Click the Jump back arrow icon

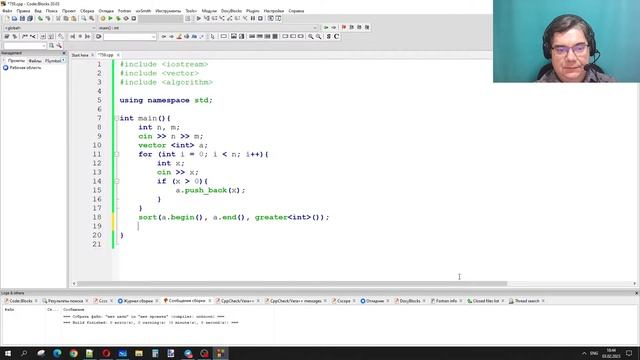(x=326, y=27)
